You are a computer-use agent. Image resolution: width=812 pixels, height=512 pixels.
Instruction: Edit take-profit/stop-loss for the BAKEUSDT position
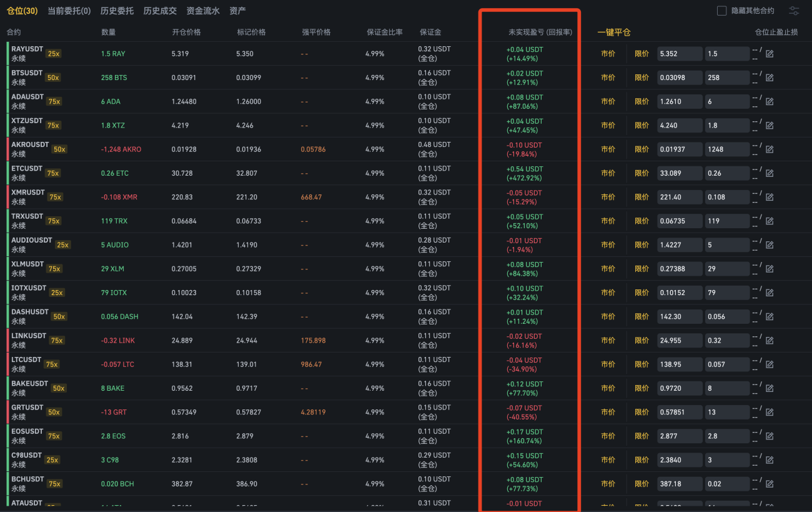pos(770,388)
